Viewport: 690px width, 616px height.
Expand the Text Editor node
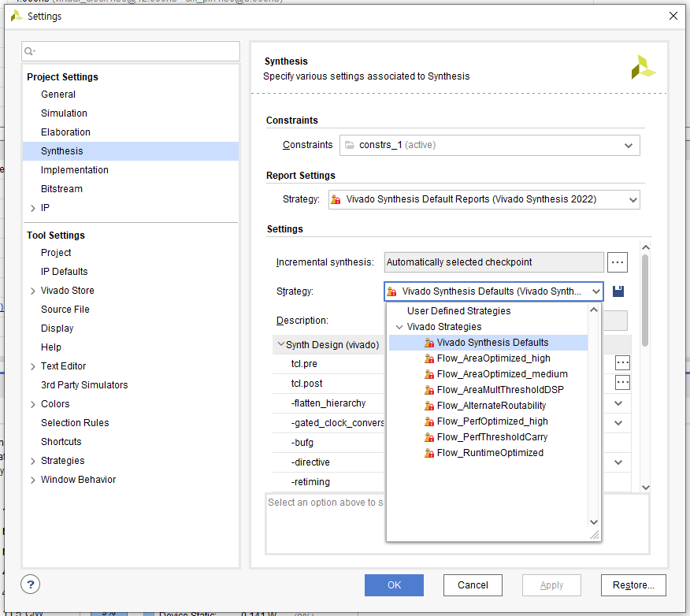[32, 366]
